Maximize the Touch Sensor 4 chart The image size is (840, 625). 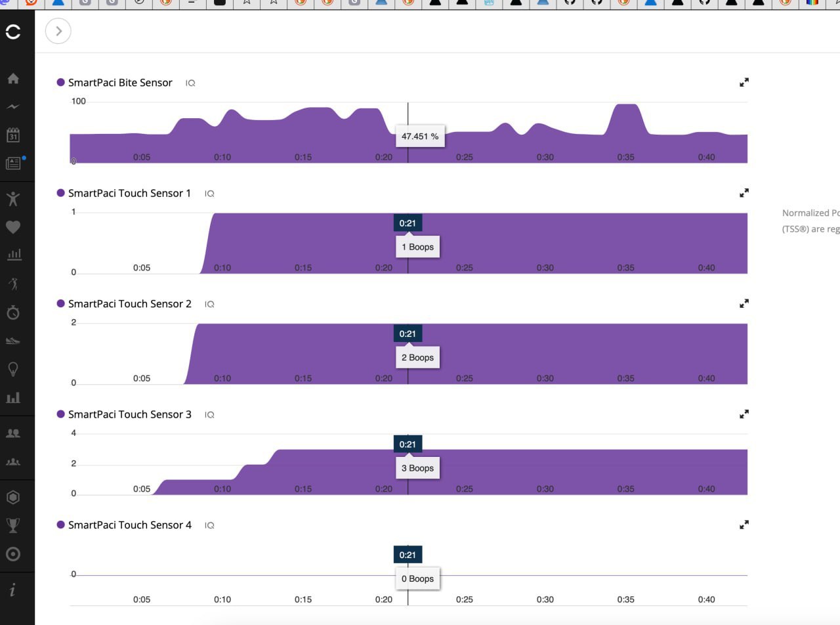(744, 525)
